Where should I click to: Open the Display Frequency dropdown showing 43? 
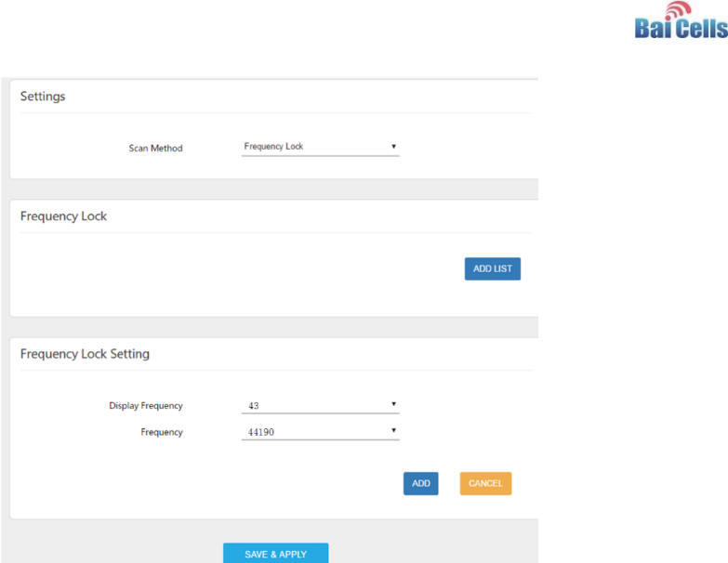[321, 405]
